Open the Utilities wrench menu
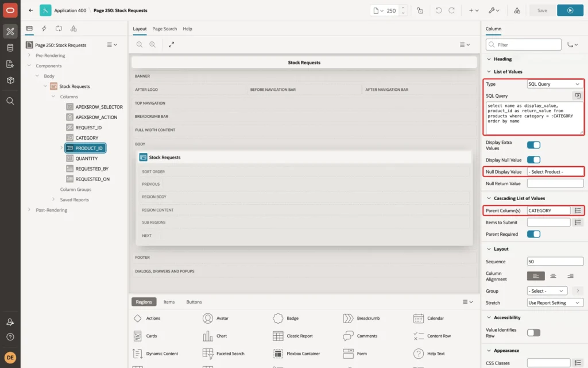588x368 pixels. [x=494, y=10]
